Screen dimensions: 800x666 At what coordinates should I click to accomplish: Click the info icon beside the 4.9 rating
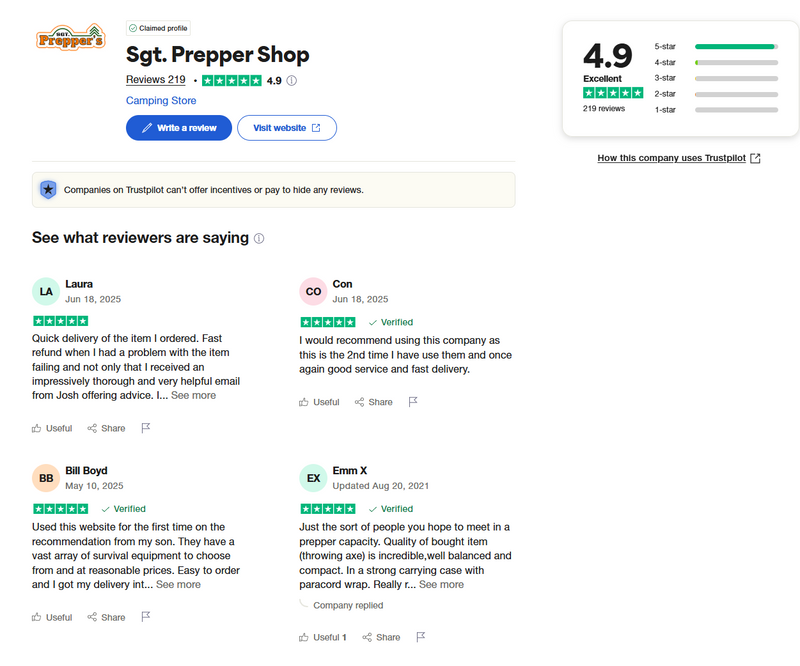[x=292, y=80]
